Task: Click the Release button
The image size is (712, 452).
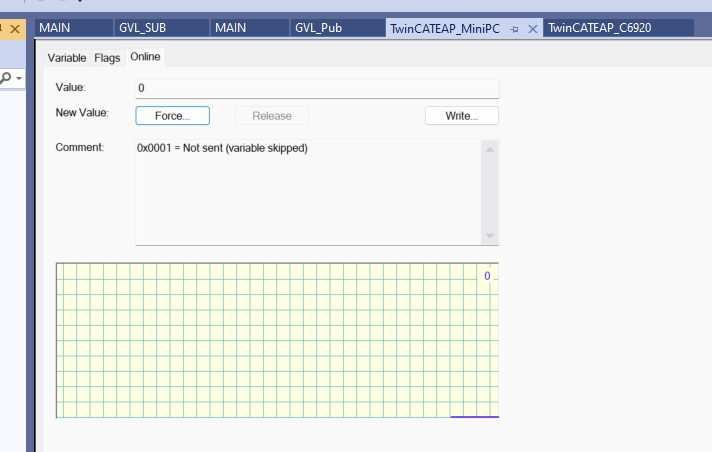Action: 272,115
